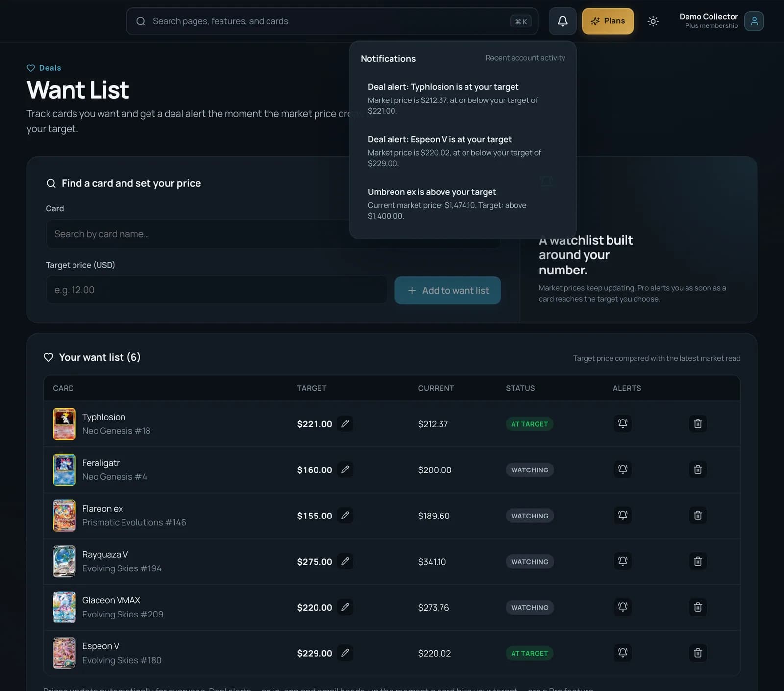
Task: Click the ⌘K shortcut badge
Action: pos(521,21)
